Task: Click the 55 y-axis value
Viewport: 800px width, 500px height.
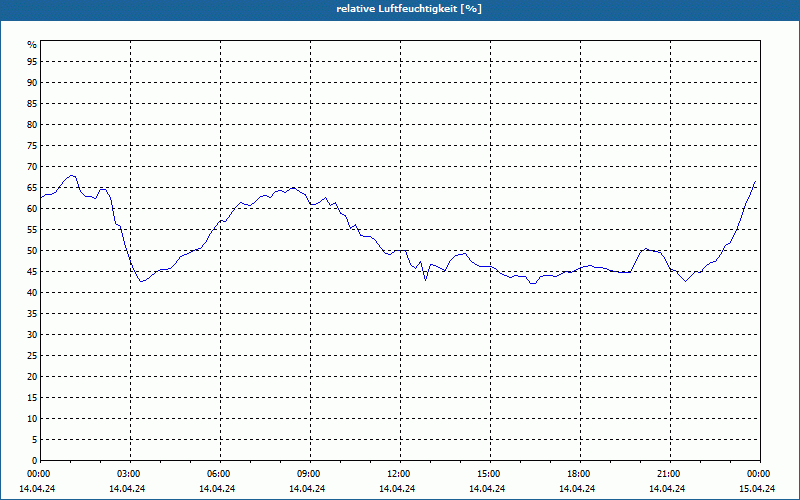Action: coord(32,230)
